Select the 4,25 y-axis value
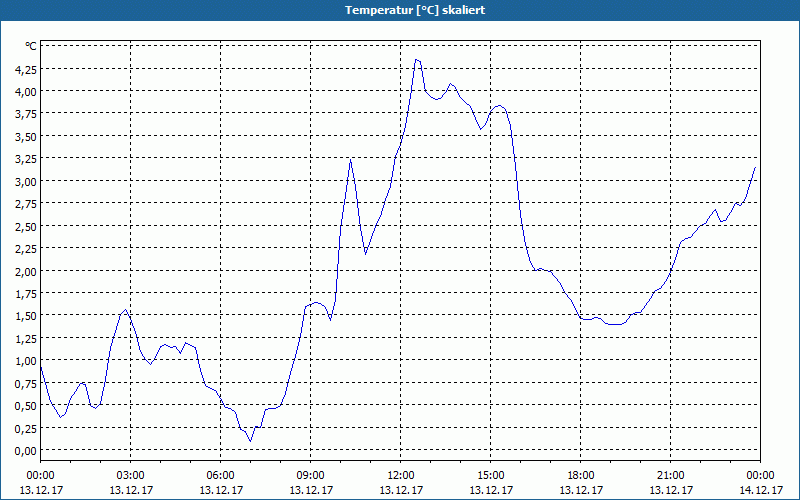The width and height of the screenshot is (800, 500). (x=27, y=69)
